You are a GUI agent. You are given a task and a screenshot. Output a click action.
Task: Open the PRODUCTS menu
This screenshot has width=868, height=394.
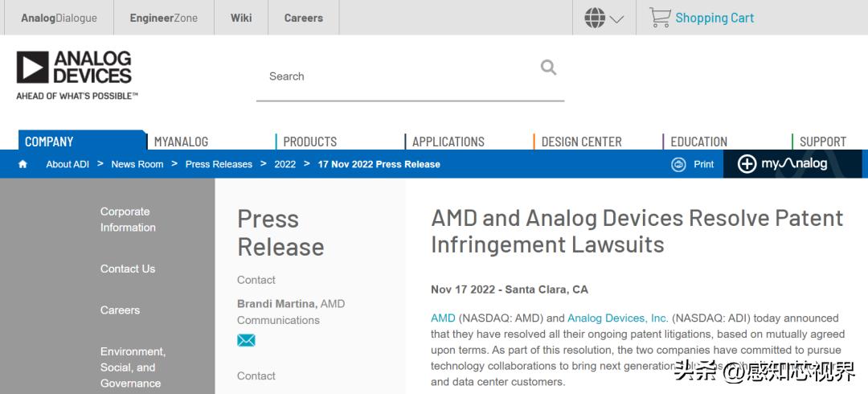[x=309, y=142]
